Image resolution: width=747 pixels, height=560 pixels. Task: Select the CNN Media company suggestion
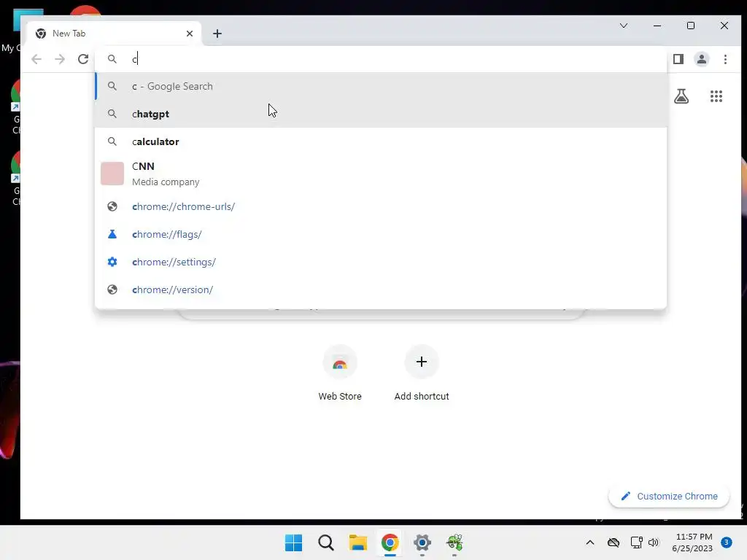pos(381,174)
